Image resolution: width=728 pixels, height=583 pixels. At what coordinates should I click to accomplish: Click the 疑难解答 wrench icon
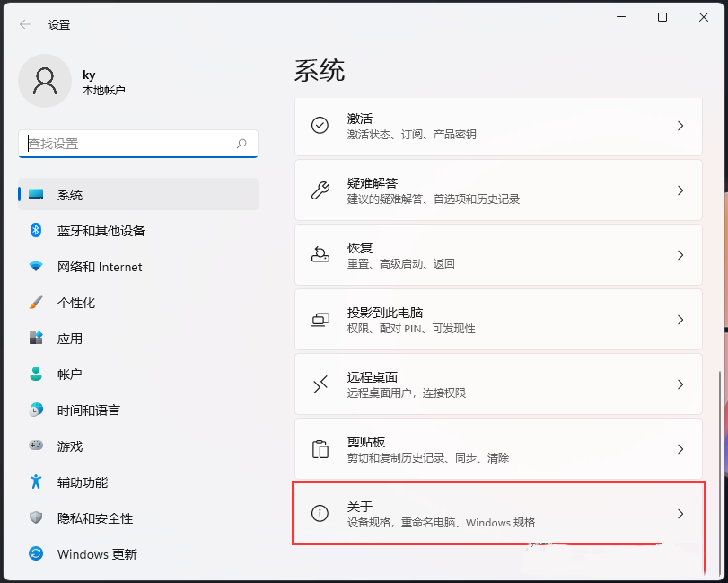(320, 190)
